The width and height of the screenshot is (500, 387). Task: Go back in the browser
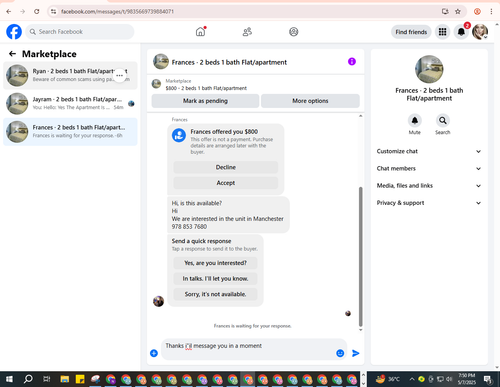point(9,11)
